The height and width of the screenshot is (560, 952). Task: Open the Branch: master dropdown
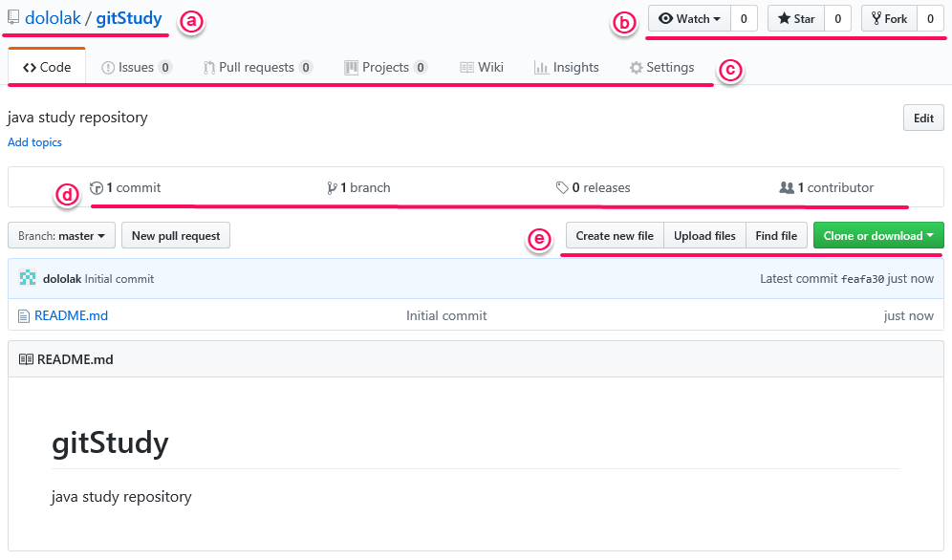point(61,235)
